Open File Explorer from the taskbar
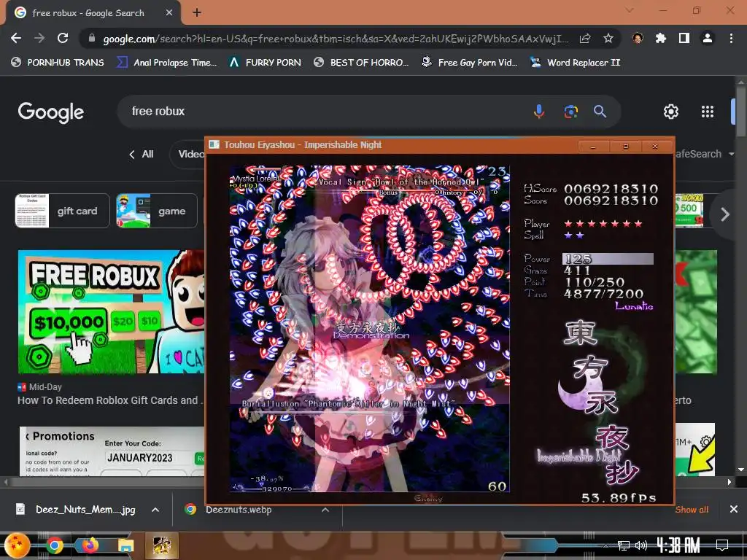The width and height of the screenshot is (747, 560). pyautogui.click(x=125, y=545)
